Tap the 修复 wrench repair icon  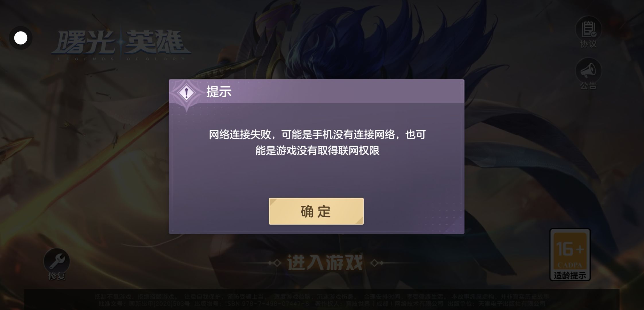coord(57,261)
